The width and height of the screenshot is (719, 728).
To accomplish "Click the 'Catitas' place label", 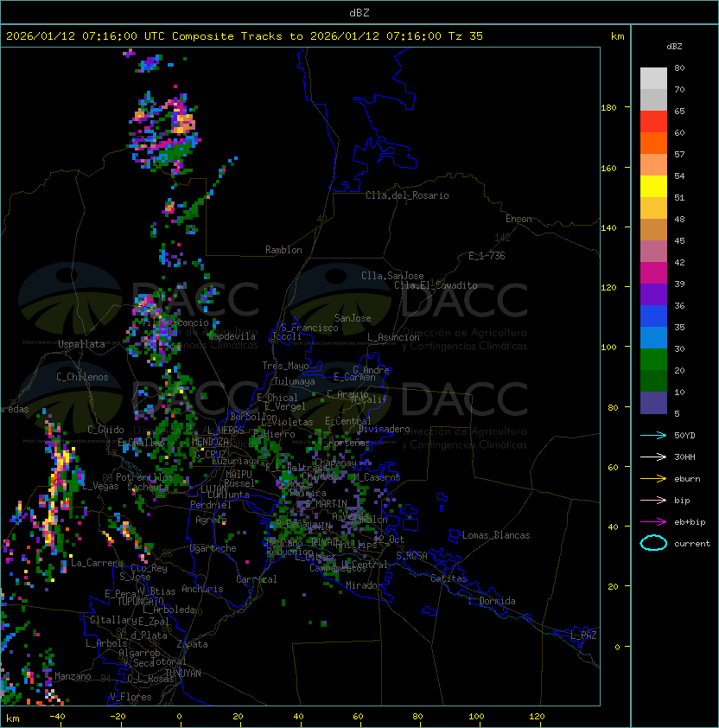I will coord(449,578).
